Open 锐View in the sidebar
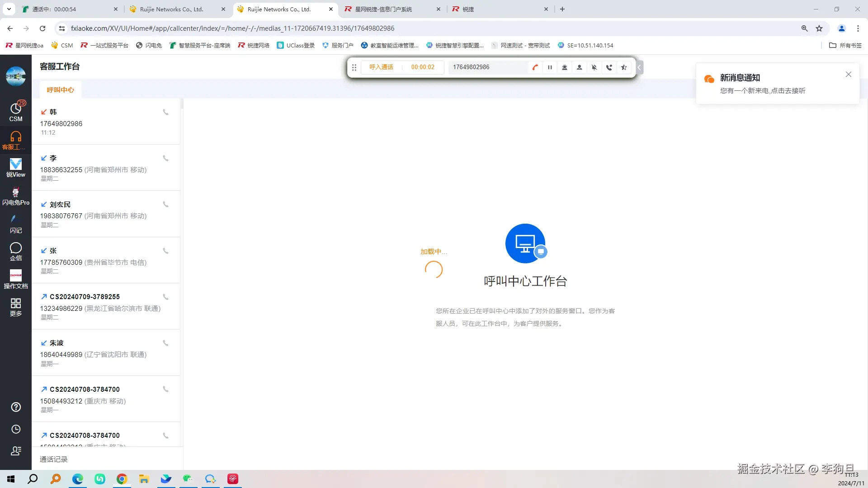 point(16,167)
